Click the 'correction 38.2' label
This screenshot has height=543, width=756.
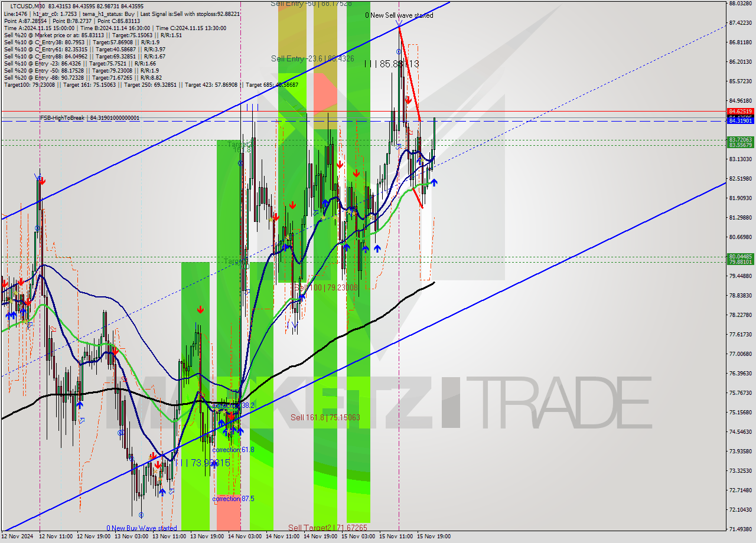coord(233,405)
